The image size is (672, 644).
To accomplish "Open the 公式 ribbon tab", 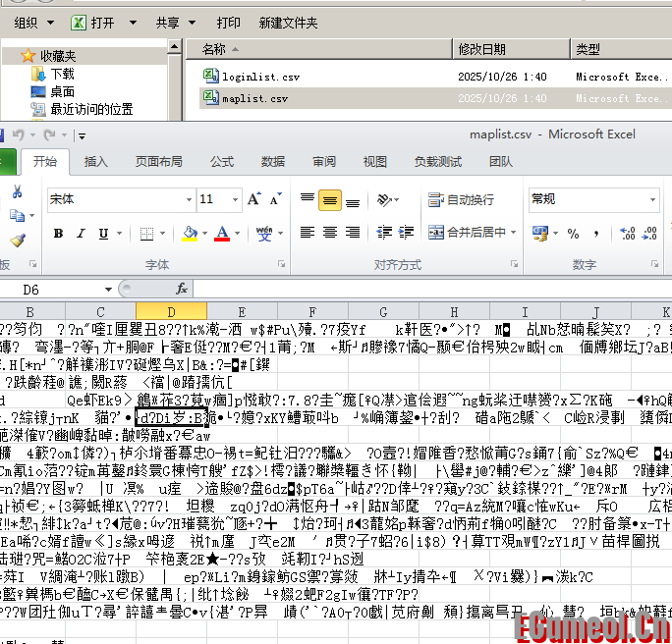I will coord(222,162).
